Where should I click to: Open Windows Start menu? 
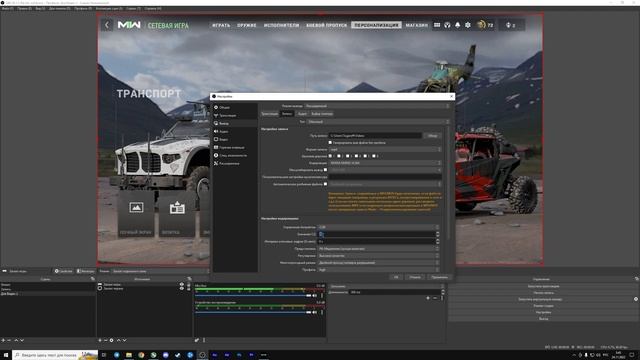[x=6, y=355]
